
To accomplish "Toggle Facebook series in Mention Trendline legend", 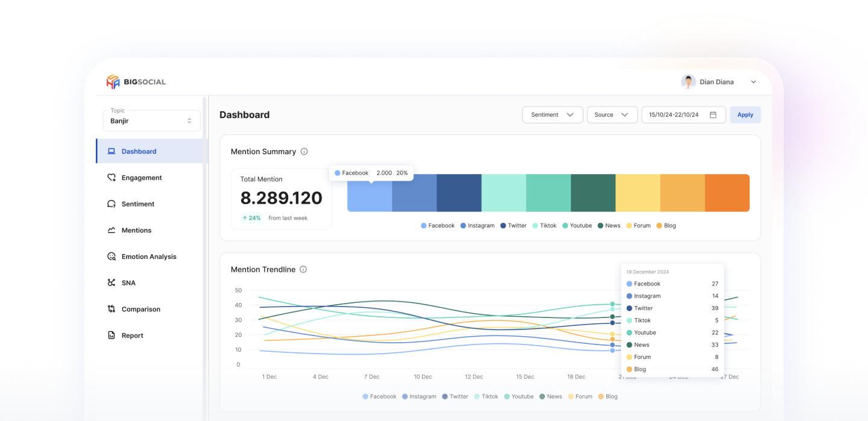I will tap(380, 397).
